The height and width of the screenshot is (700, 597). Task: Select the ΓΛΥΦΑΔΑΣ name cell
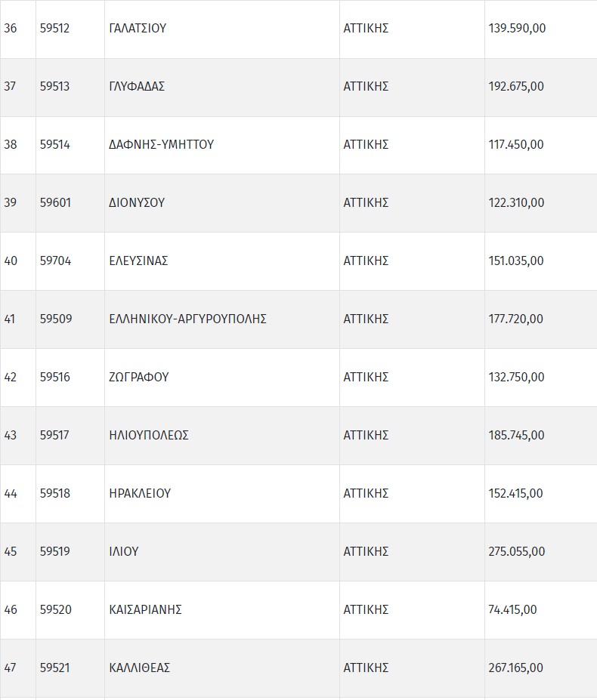[x=137, y=87]
